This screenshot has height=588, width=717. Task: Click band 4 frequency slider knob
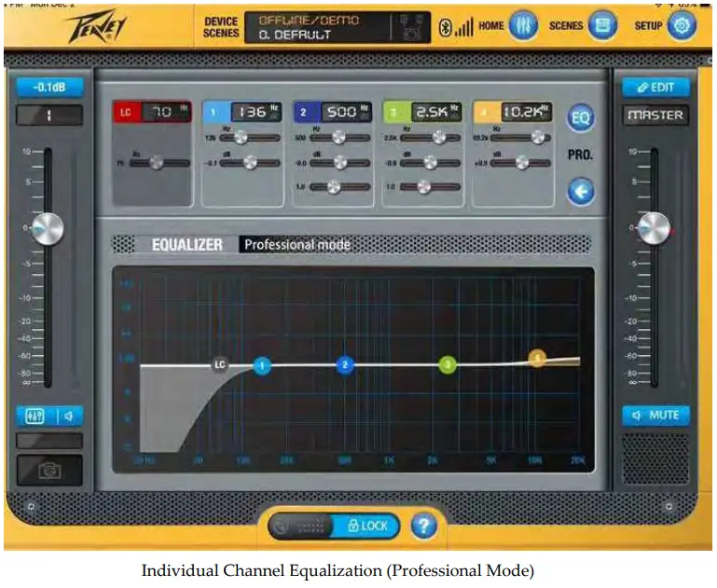pyautogui.click(x=538, y=137)
